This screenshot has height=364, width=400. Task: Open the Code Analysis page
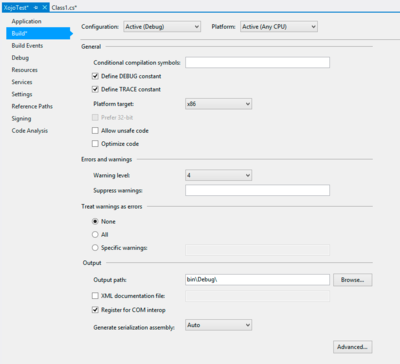pyautogui.click(x=30, y=131)
